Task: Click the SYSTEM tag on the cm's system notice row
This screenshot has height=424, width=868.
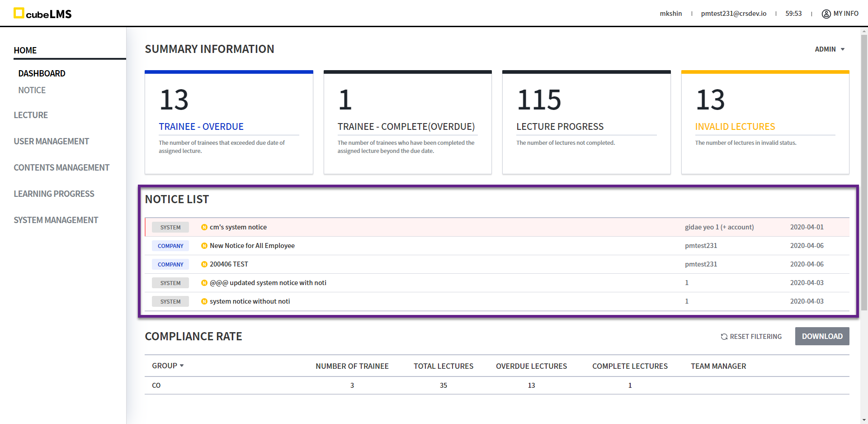Action: (170, 227)
